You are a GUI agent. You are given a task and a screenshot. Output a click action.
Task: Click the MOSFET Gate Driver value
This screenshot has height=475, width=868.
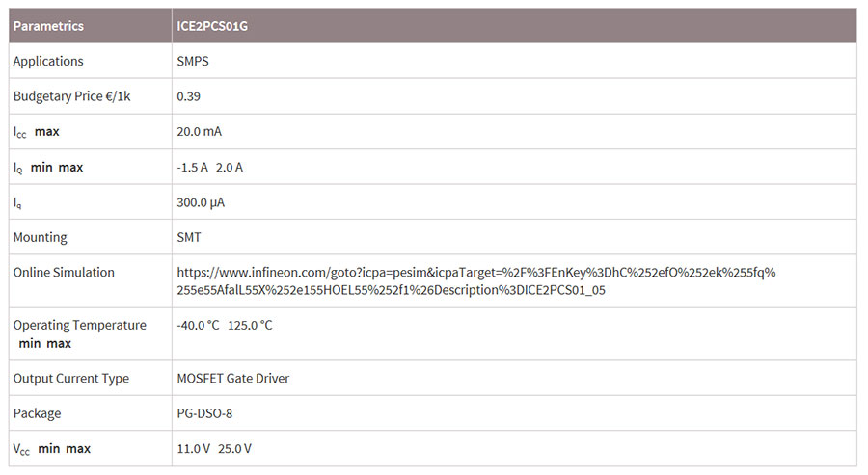click(x=233, y=379)
